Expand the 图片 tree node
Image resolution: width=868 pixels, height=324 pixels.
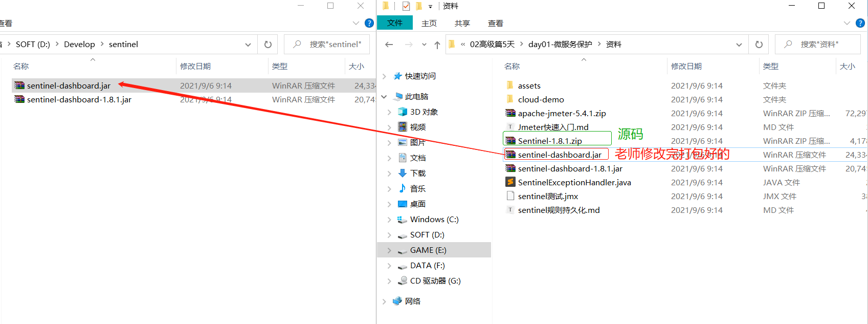tap(389, 143)
